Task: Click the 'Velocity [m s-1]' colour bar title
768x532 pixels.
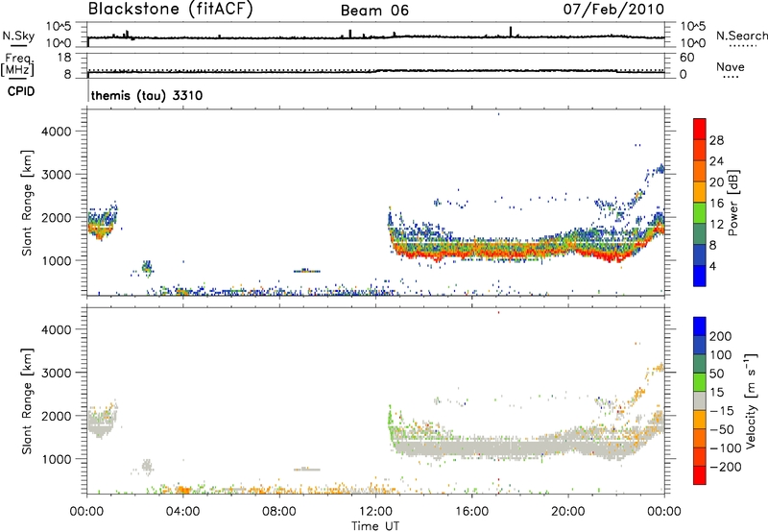Action: (751, 400)
